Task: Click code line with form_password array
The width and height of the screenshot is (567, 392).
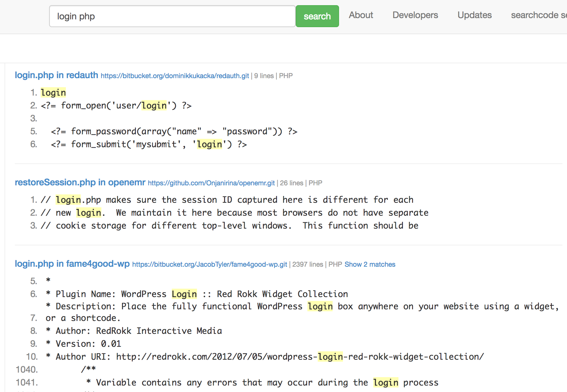Action: (x=174, y=131)
